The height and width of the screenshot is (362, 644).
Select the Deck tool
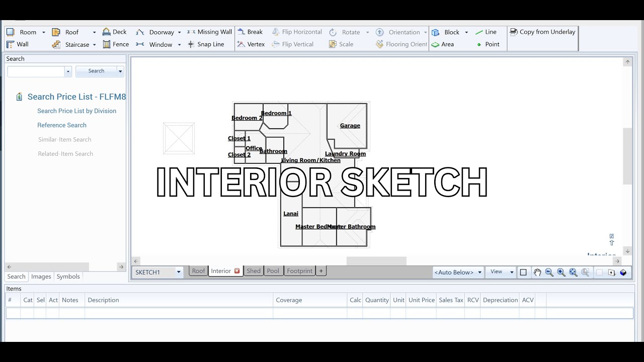point(115,32)
